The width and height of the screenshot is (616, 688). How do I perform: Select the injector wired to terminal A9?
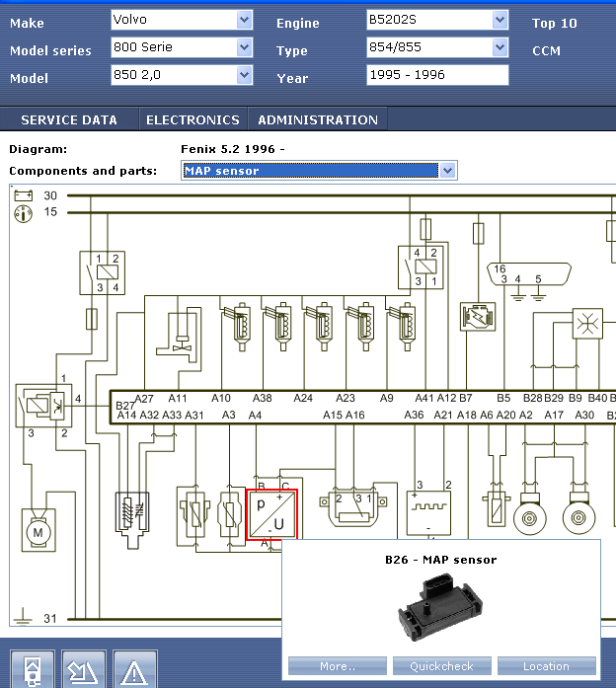click(x=403, y=326)
